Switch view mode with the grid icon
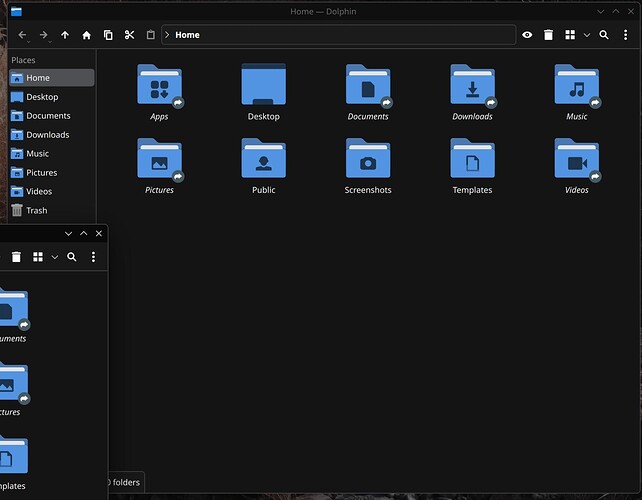The image size is (642, 500). point(570,35)
